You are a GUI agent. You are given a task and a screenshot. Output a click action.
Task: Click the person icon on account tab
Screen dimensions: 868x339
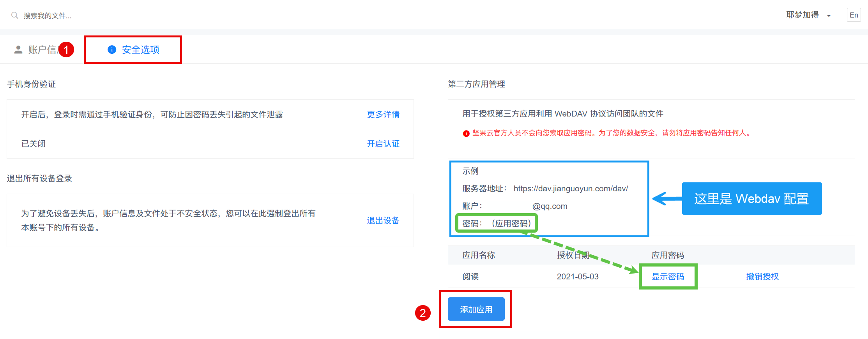click(18, 49)
